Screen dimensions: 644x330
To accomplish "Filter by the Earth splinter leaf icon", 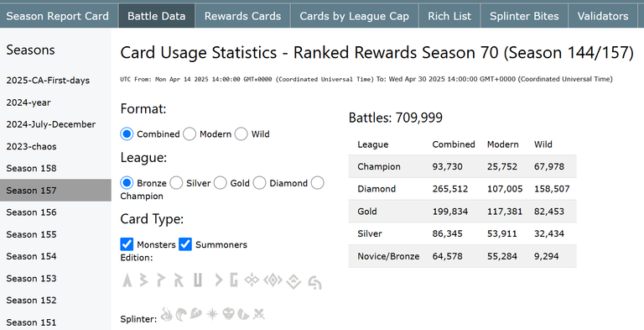I will coord(196,313).
